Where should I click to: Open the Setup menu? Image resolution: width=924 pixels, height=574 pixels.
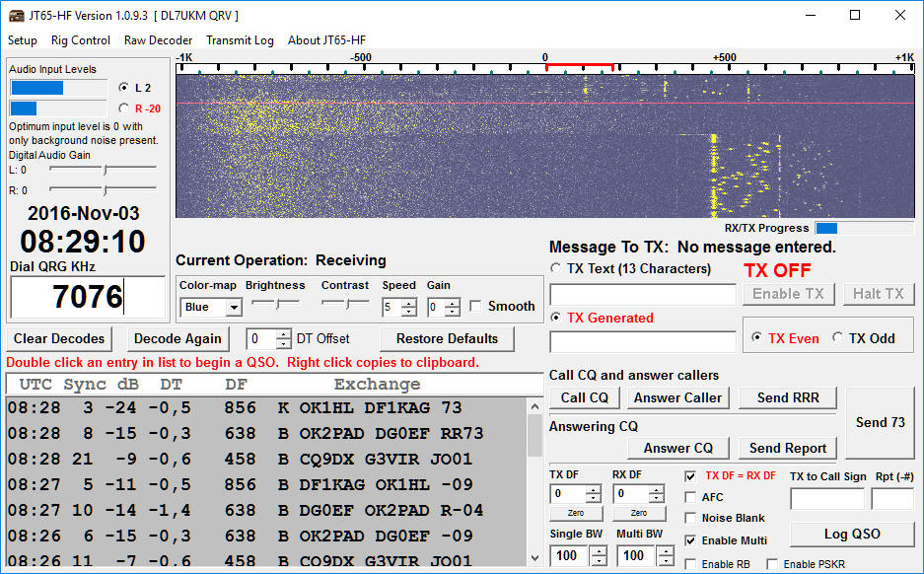click(23, 40)
